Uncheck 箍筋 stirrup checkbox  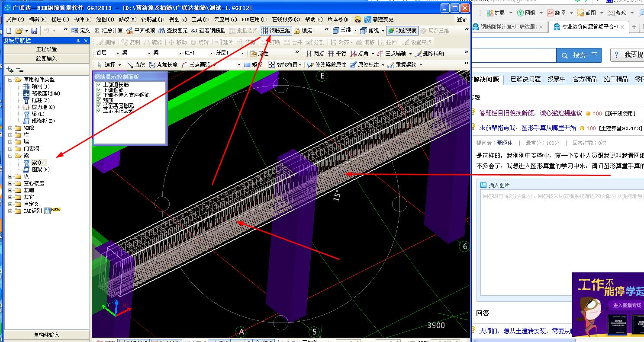click(99, 100)
